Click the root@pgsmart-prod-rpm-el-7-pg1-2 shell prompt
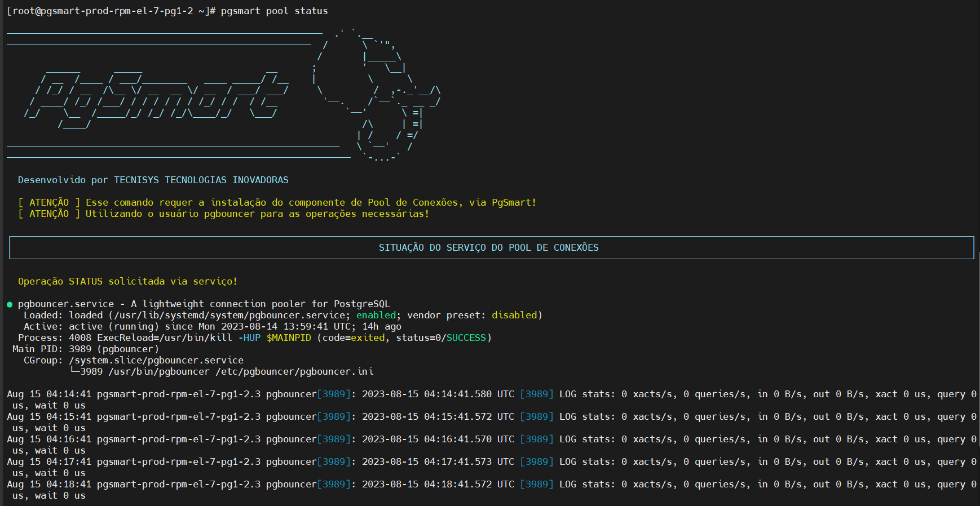The width and height of the screenshot is (980, 506). click(111, 11)
